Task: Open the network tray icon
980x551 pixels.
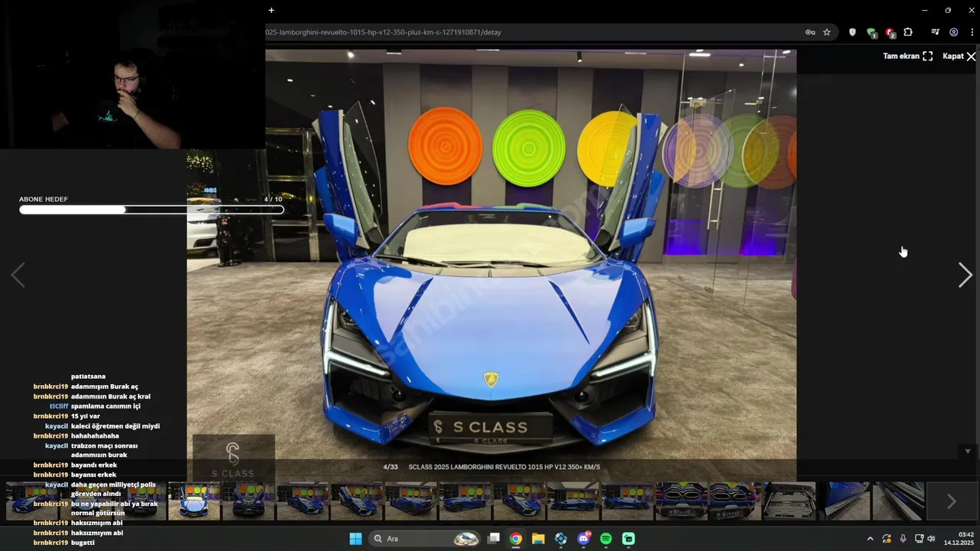Action: point(920,539)
